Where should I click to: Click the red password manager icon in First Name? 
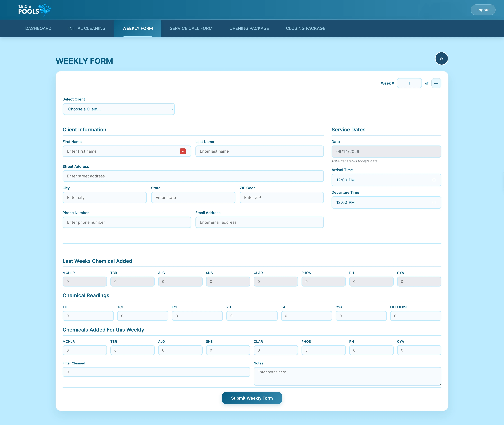click(183, 151)
